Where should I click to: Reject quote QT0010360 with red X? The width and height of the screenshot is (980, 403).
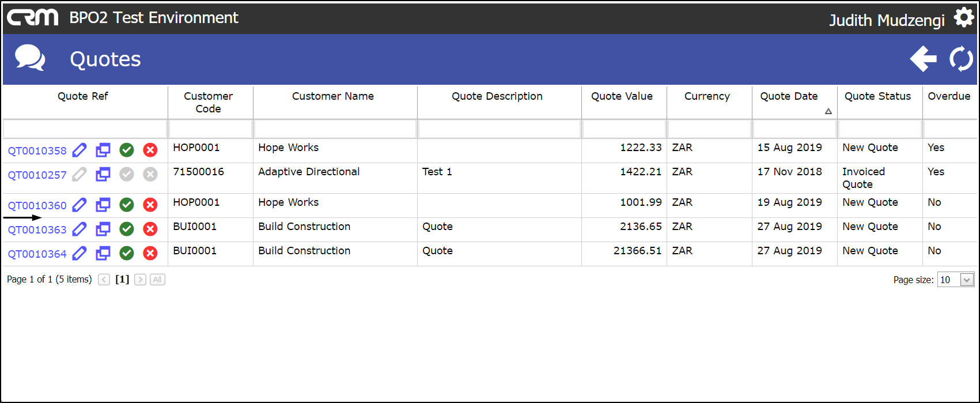pos(150,205)
